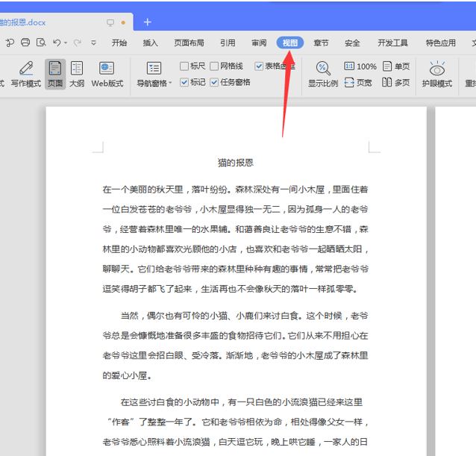476x456 pixels.
Task: Click the paragraph starting with 当然，偶尔也有
Action: click(235, 346)
